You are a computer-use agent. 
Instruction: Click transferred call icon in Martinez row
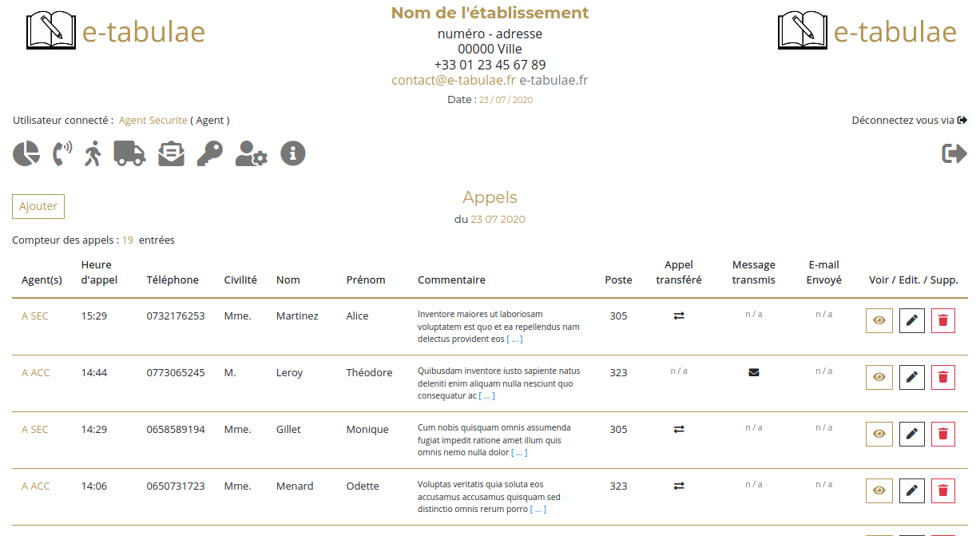pos(679,316)
